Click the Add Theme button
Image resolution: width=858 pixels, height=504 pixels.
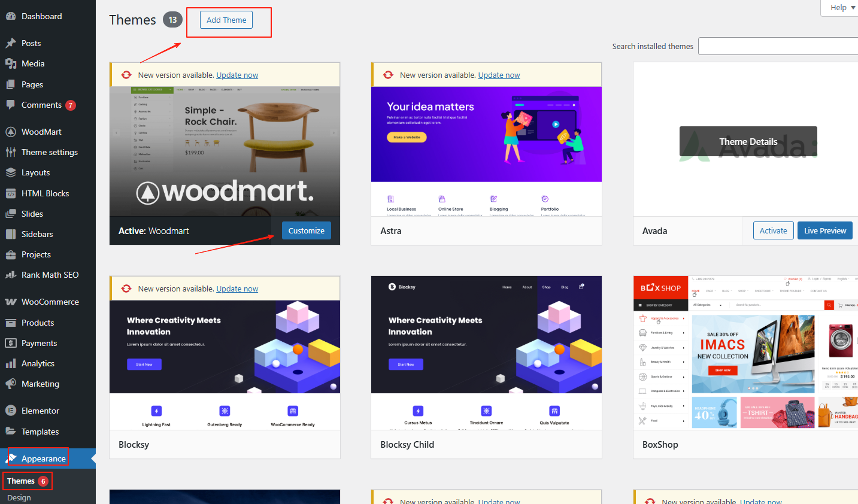[x=226, y=20]
